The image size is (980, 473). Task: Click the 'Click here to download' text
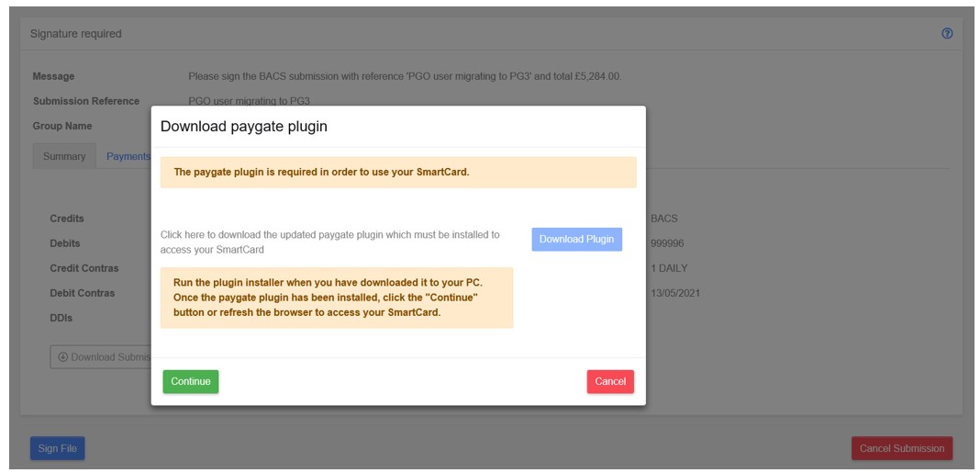click(330, 242)
